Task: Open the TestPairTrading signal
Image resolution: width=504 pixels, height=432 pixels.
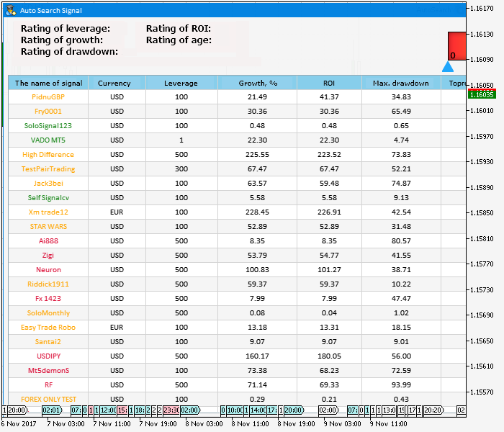Action: click(x=48, y=168)
